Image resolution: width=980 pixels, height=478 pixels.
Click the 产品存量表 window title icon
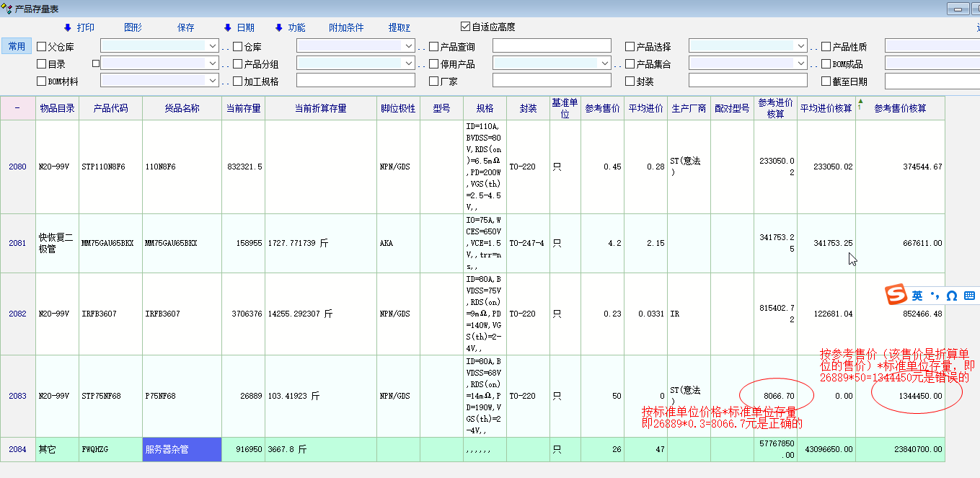click(6, 9)
